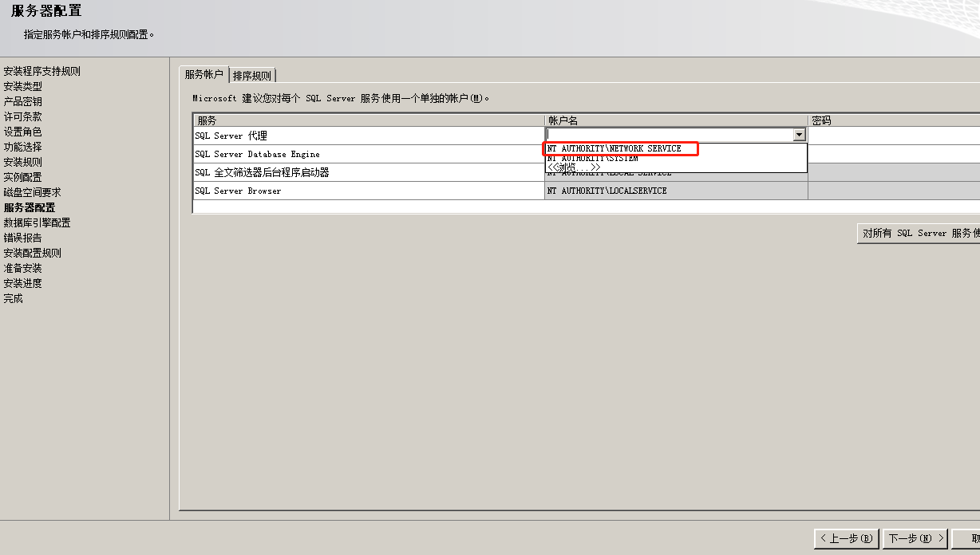Open the SQL Server 代理 account name dropdown arrow
This screenshot has height=555, width=980.
click(x=799, y=136)
